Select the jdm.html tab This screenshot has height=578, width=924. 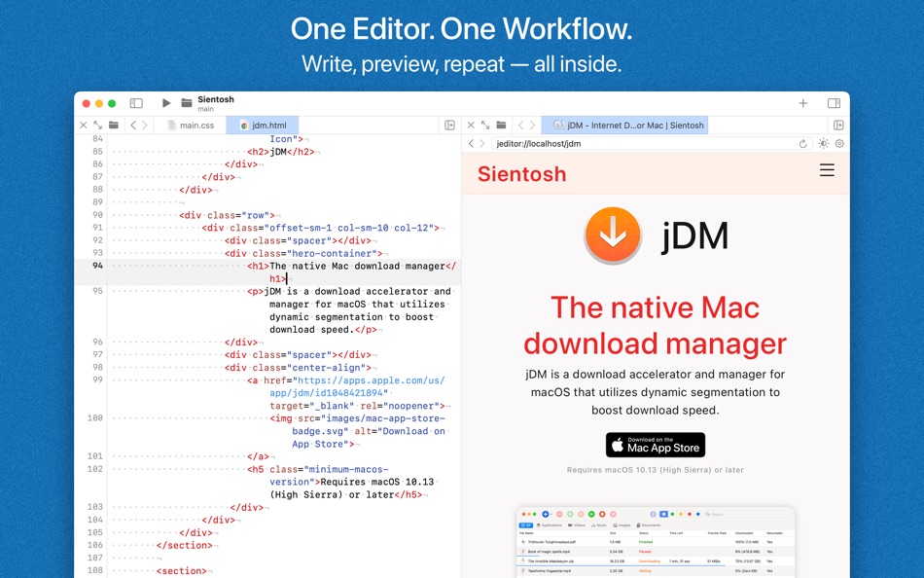pos(263,125)
